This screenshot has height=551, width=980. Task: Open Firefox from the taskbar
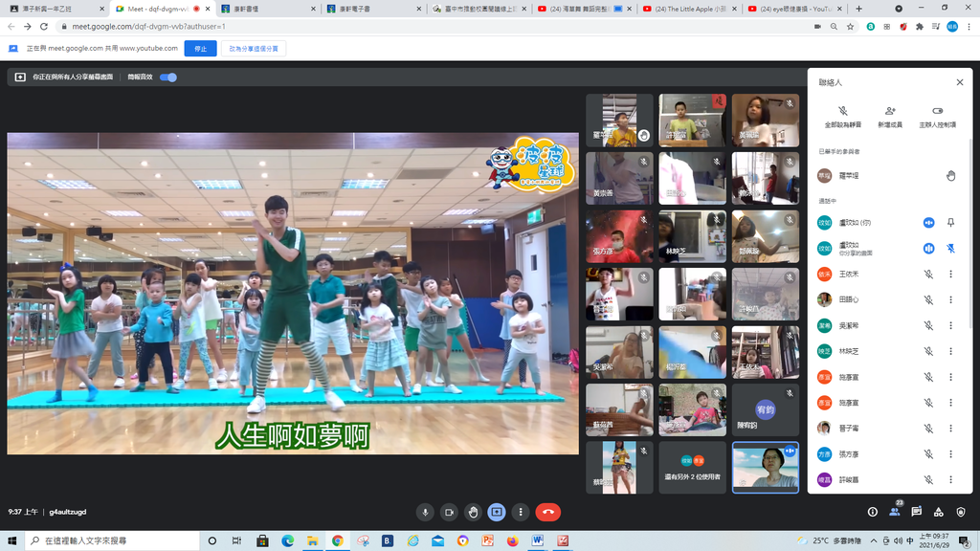click(513, 541)
